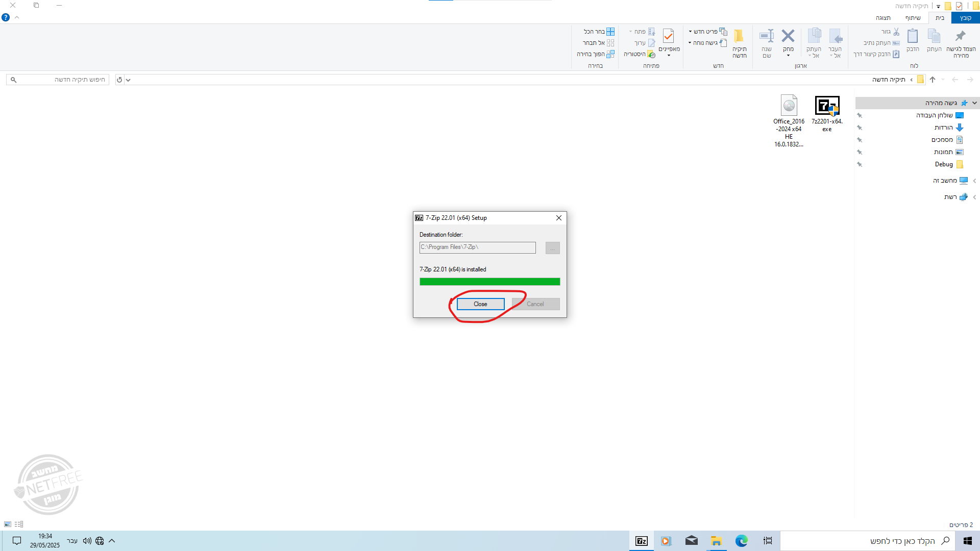The image size is (980, 551).
Task: Click Invert selection (הפוך בחירה)
Action: point(596,54)
